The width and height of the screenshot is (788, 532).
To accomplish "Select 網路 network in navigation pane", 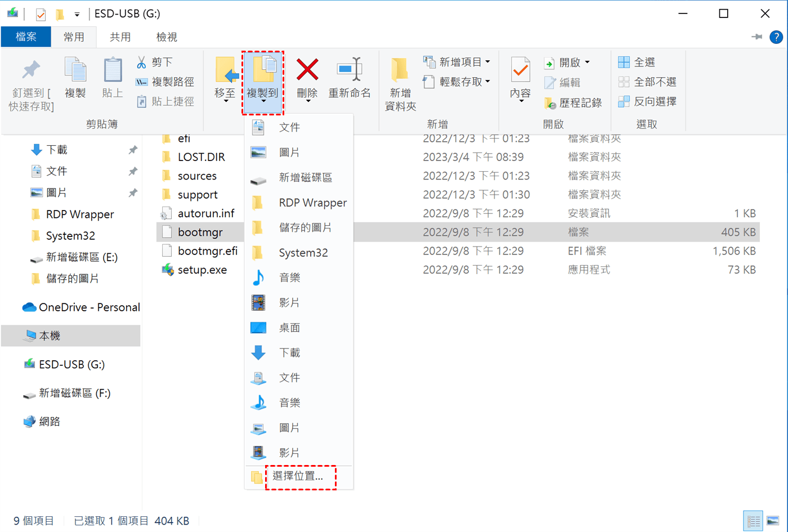I will click(x=41, y=422).
